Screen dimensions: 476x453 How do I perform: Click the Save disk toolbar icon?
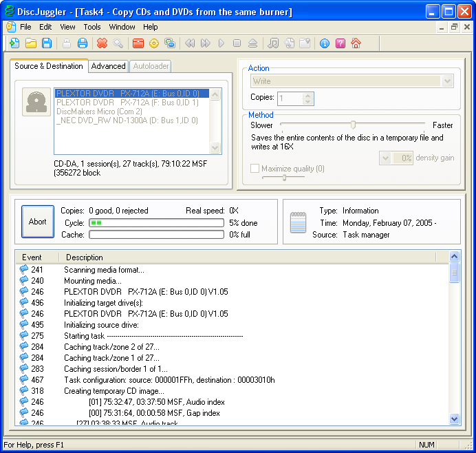click(47, 43)
